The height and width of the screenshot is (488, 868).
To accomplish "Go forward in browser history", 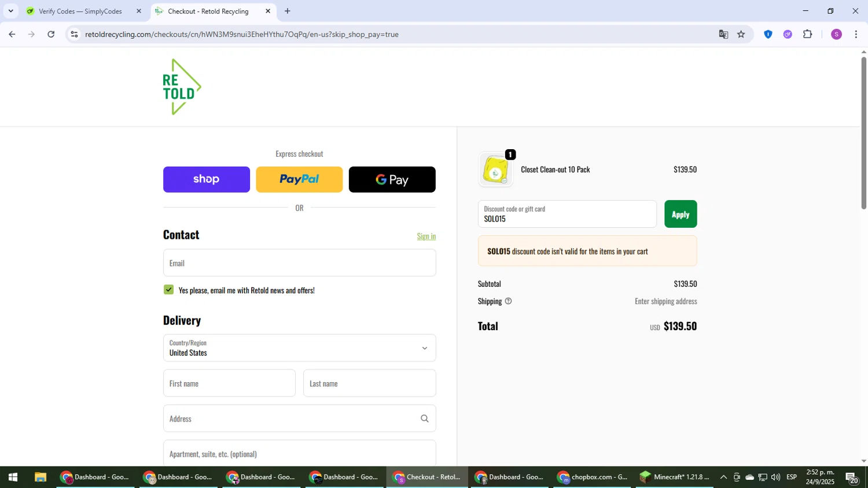I will [x=32, y=34].
